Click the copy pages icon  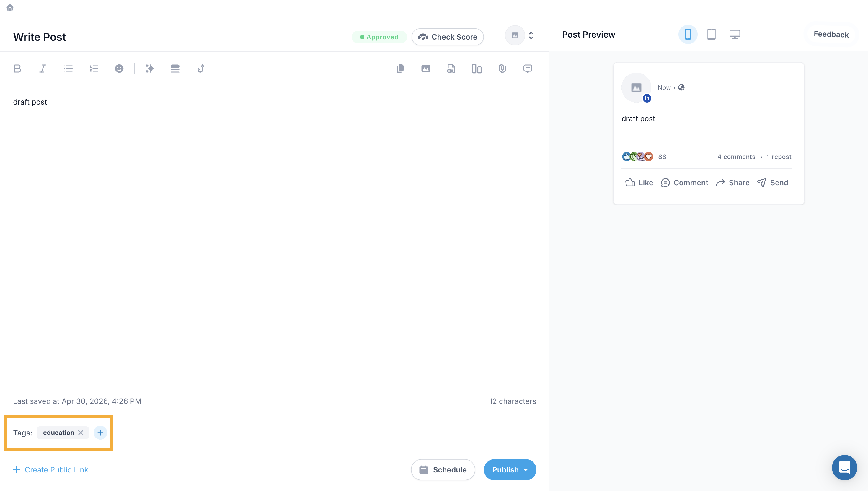point(400,69)
